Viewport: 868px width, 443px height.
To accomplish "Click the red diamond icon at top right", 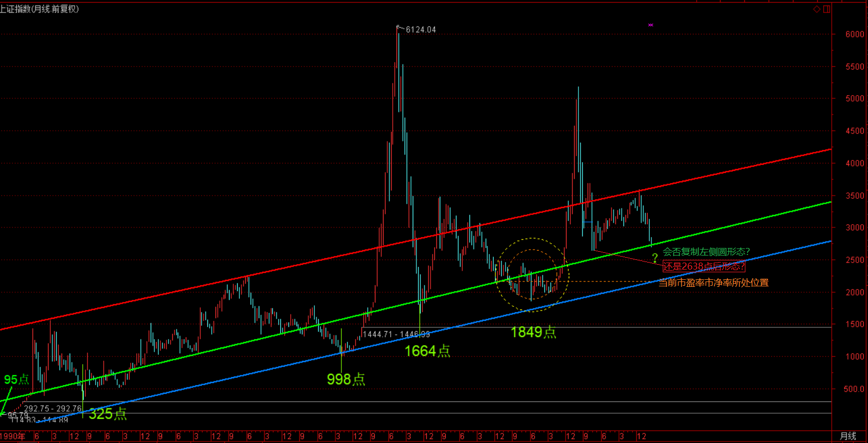I will 817,9.
